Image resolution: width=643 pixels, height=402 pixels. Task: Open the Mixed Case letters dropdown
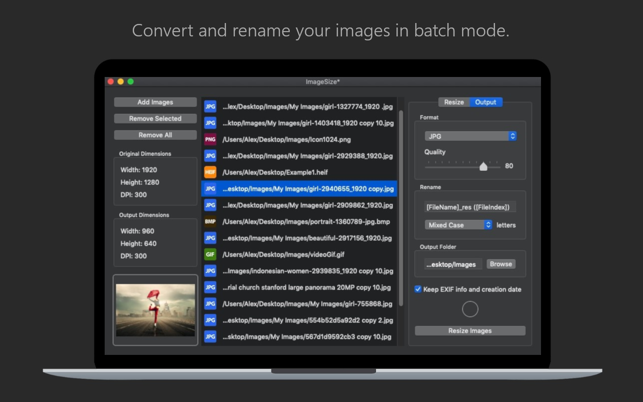(x=458, y=225)
